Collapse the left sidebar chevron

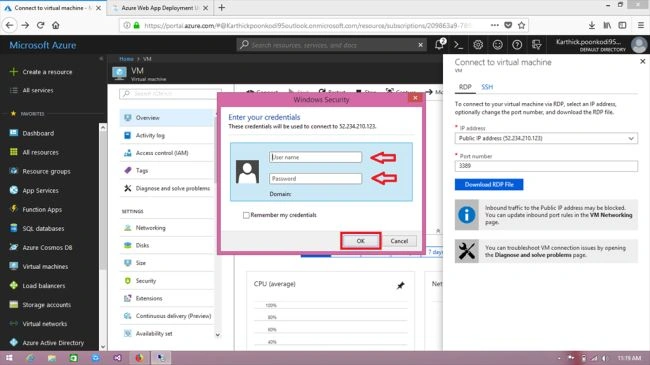pos(101,59)
